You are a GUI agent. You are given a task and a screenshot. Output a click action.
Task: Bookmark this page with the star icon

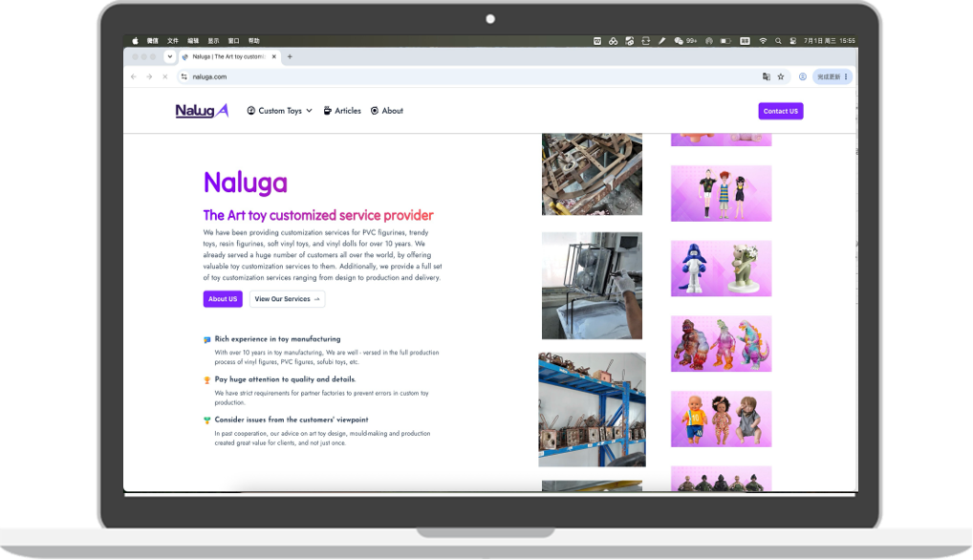coord(781,76)
